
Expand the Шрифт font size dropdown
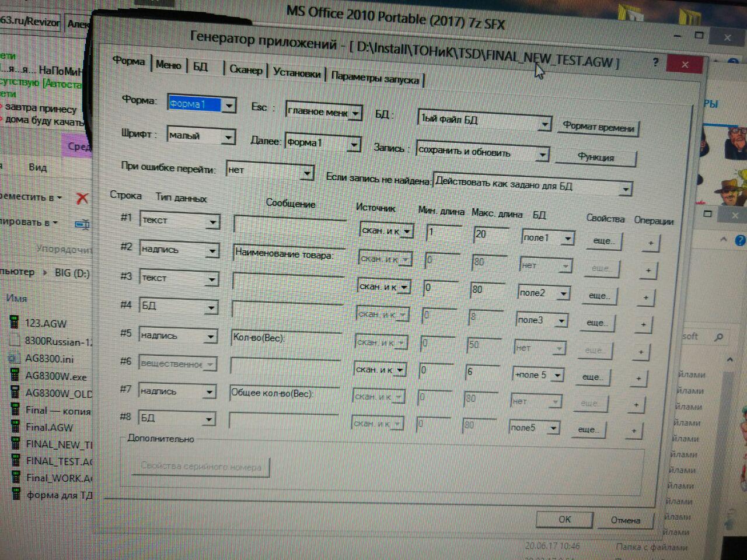click(228, 137)
